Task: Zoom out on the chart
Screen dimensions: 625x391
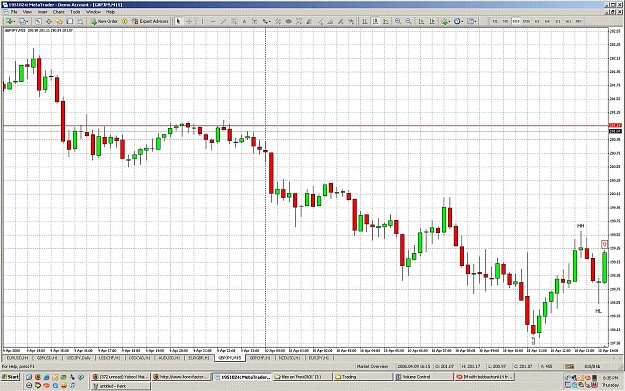Action: click(x=409, y=22)
